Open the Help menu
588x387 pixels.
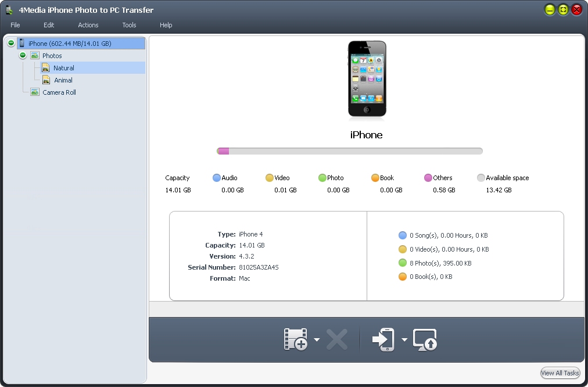[166, 25]
